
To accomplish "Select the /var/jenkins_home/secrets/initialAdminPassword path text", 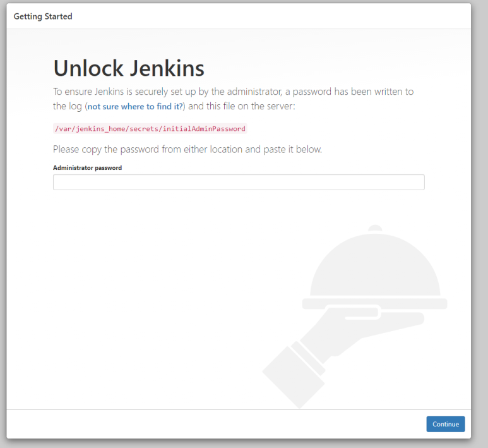I will click(x=150, y=129).
